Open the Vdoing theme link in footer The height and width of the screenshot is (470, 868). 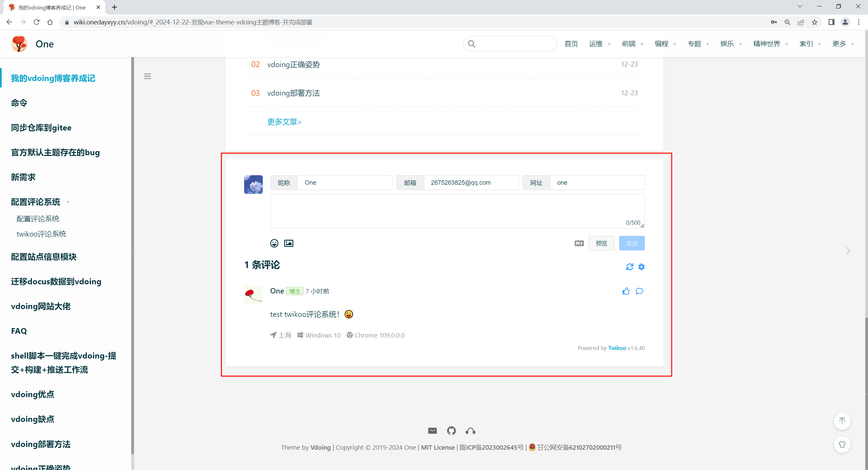pos(320,447)
